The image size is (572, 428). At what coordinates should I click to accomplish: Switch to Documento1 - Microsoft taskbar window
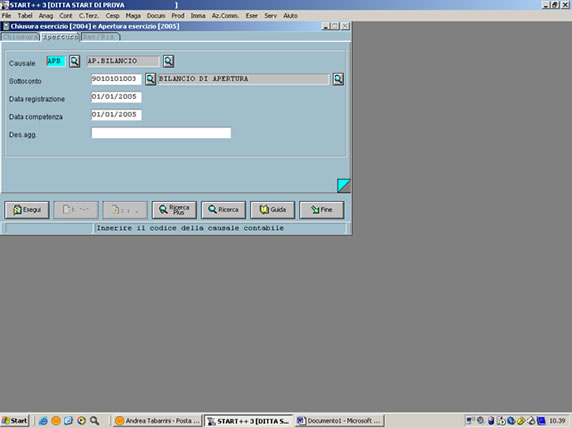(340, 421)
